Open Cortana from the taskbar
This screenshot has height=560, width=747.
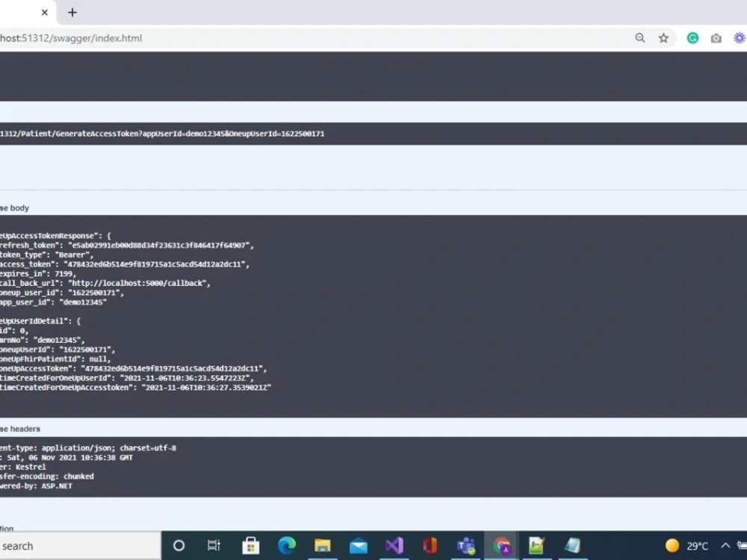click(x=179, y=545)
